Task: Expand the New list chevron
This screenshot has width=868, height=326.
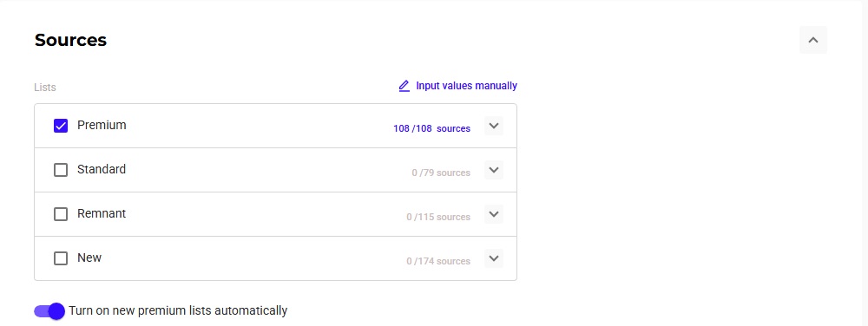Action: [x=494, y=258]
